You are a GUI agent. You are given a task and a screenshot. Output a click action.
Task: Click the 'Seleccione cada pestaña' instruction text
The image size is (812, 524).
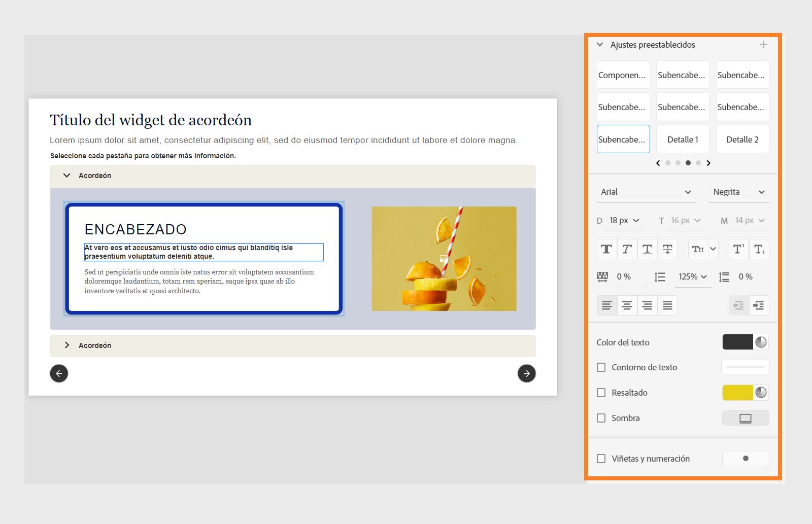143,156
